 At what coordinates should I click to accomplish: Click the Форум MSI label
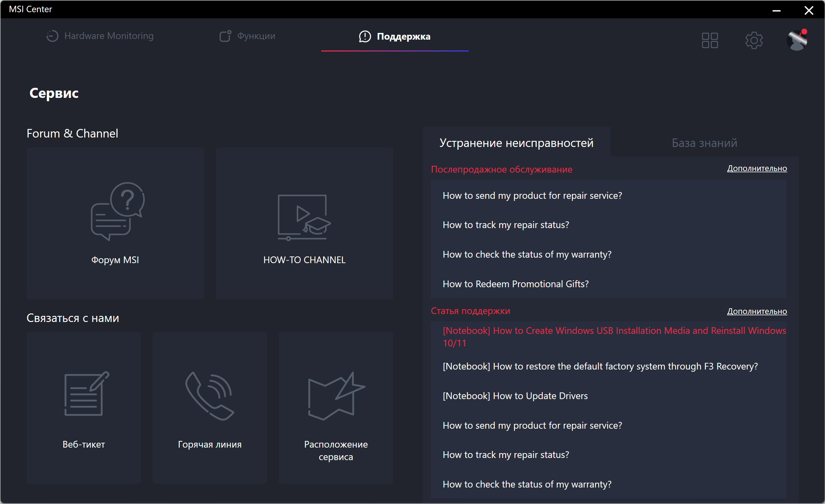(x=115, y=260)
